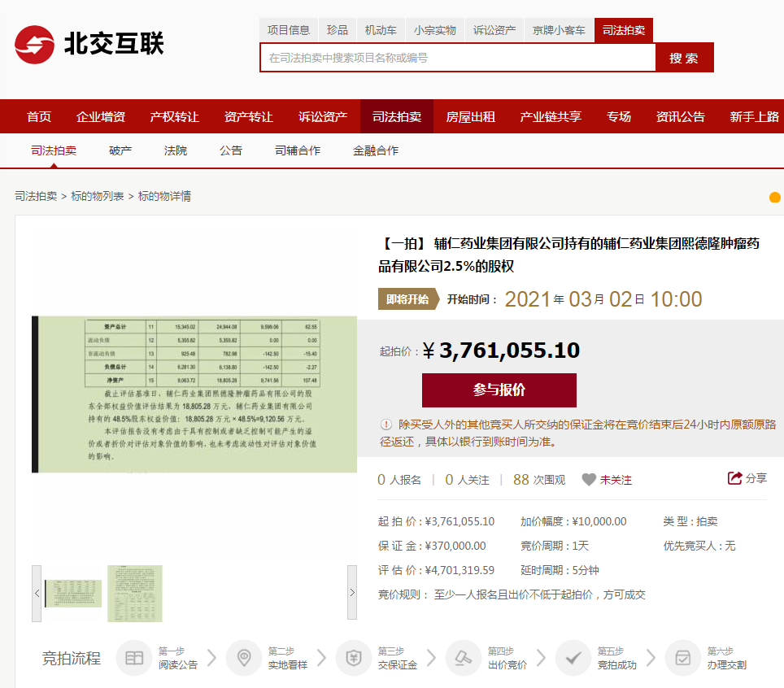This screenshot has height=688, width=784.
Task: Click the 竞拍成功 checkmark icon
Action: pos(573,658)
